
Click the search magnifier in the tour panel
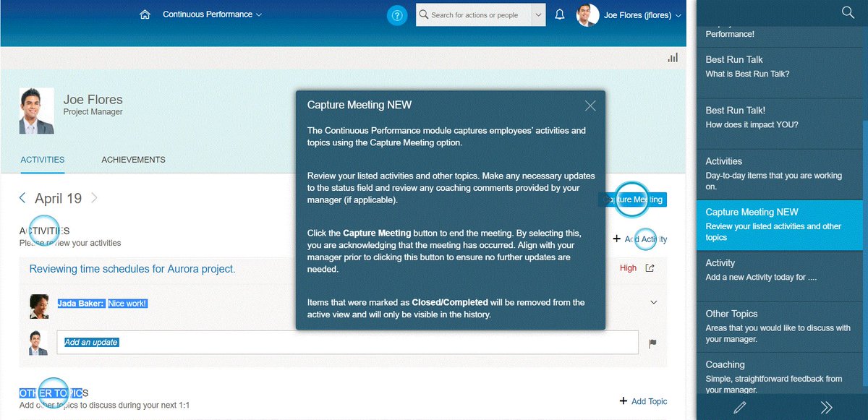point(848,12)
